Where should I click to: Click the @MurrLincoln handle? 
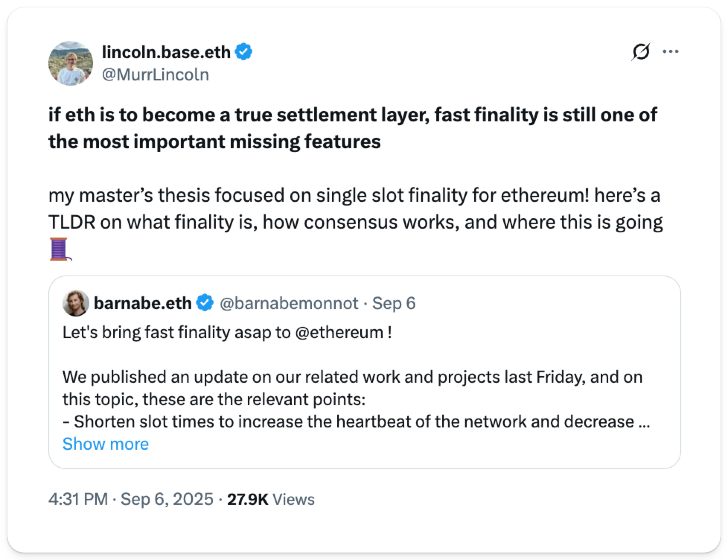[x=155, y=75]
